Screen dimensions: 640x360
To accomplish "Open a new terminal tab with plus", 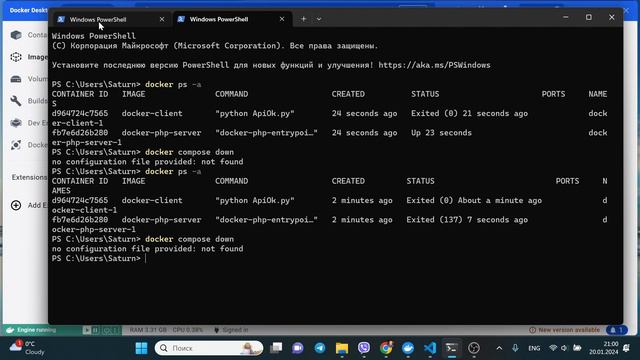I will tap(303, 19).
